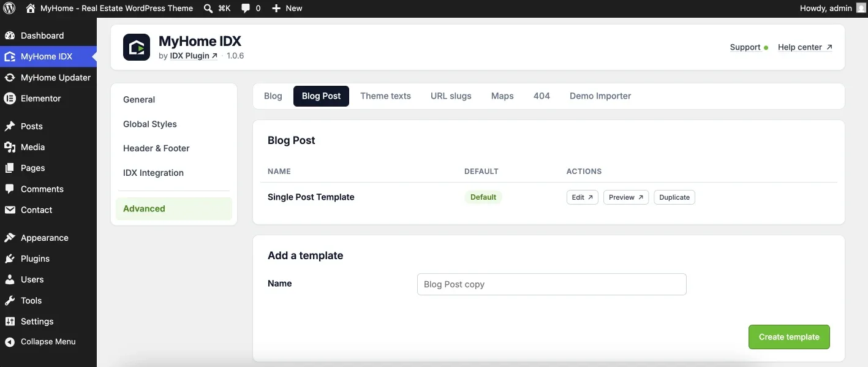Screen dimensions: 868x367
Task: Click the Default badge on Single Post Template
Action: 483,197
